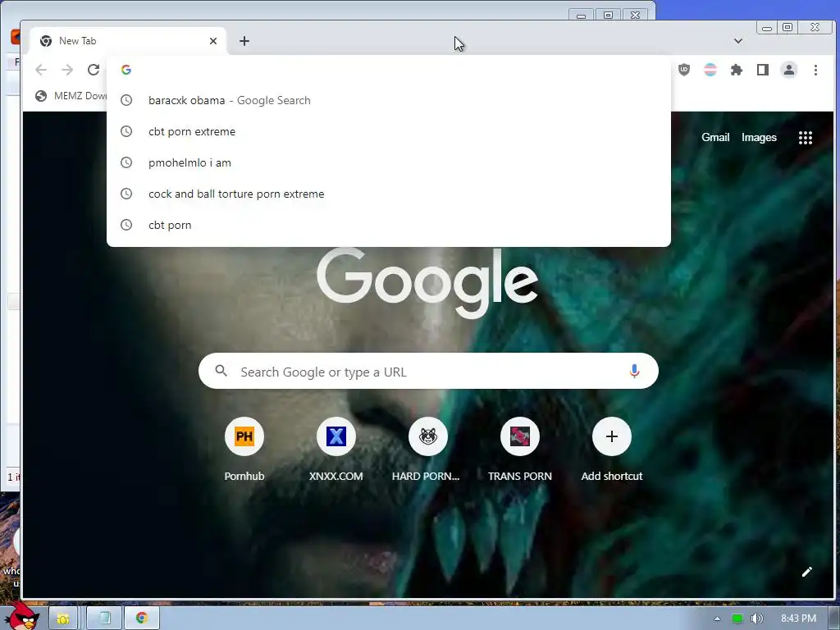The height and width of the screenshot is (630, 840).
Task: Toggle the browser side panel
Action: (763, 70)
